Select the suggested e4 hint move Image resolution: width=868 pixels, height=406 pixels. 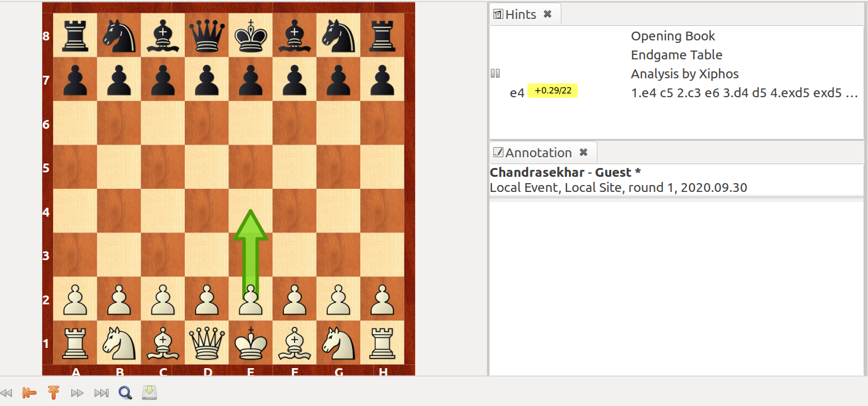(517, 92)
